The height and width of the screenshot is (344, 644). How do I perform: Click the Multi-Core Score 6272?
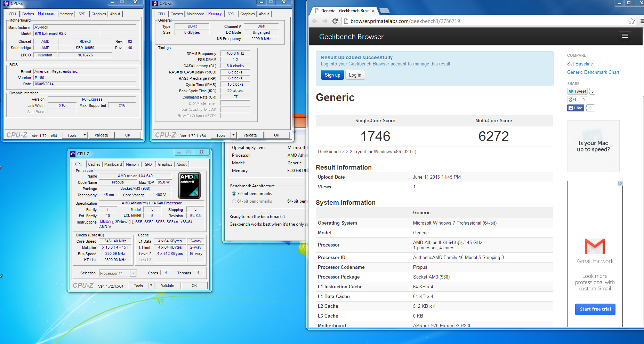(493, 136)
